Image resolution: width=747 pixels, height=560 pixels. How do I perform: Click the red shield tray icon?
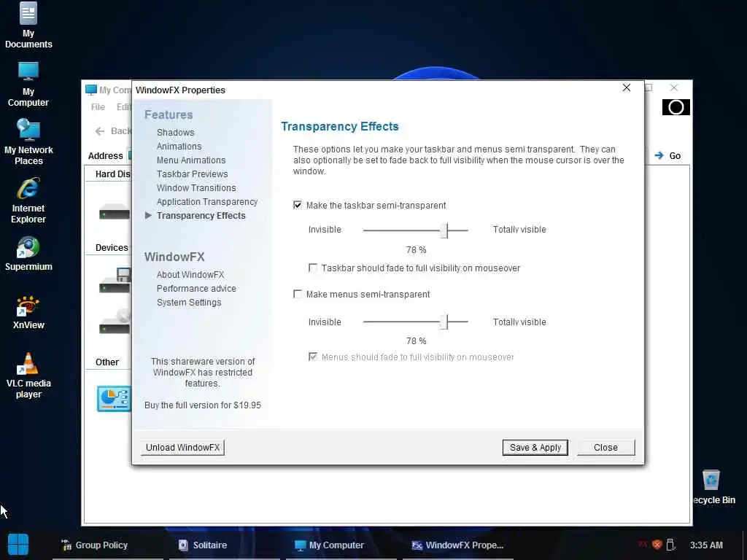tap(657, 545)
